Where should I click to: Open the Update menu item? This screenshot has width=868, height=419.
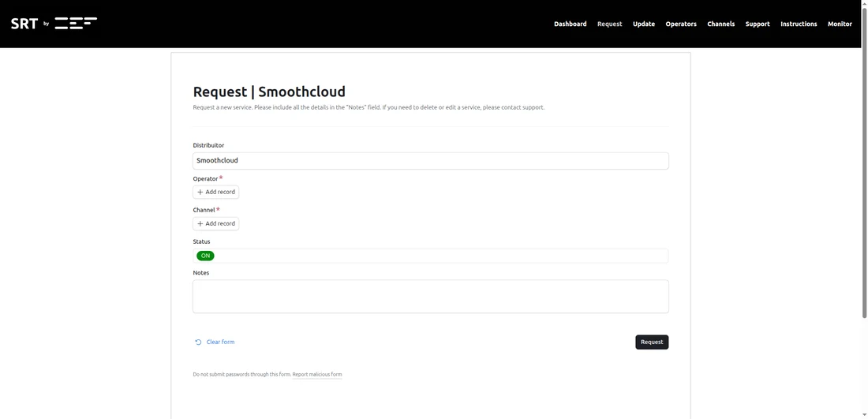644,24
